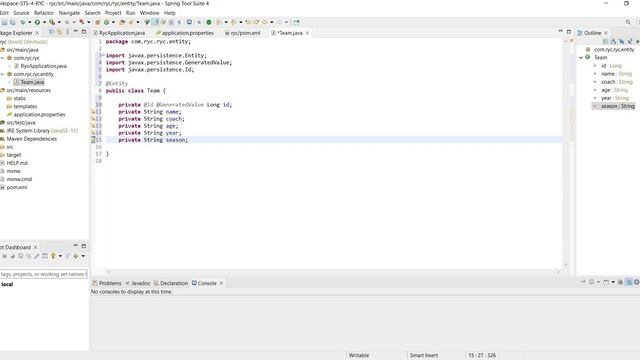Click the green Boot Dashboard toolbar circle
This screenshot has width=640, height=360.
[x=209, y=22]
